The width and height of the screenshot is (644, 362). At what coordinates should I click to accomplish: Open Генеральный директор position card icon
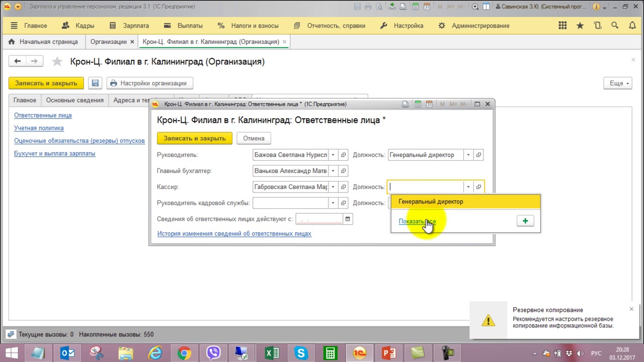pos(478,155)
